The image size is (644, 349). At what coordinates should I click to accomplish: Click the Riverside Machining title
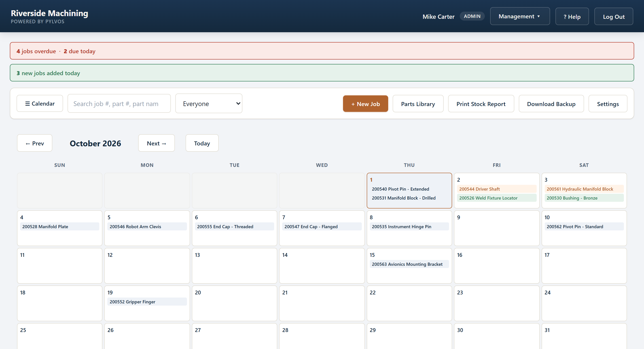coord(49,13)
